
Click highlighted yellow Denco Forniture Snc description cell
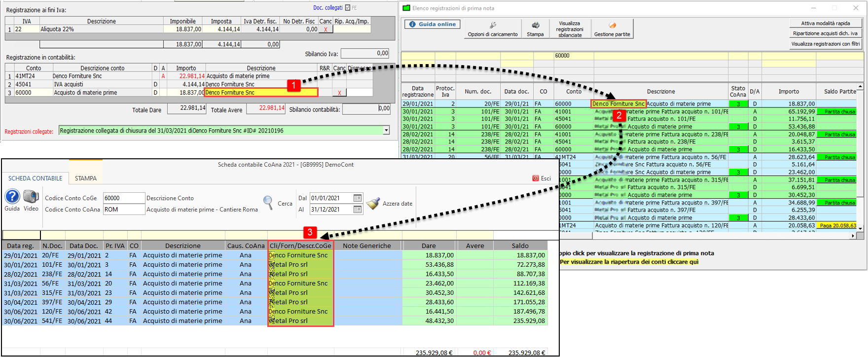(x=261, y=93)
